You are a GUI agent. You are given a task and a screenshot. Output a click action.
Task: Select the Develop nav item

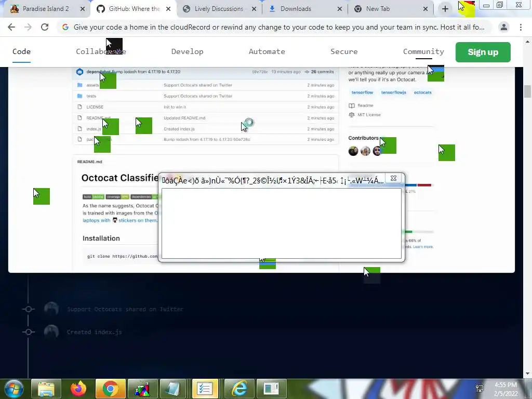(x=187, y=51)
